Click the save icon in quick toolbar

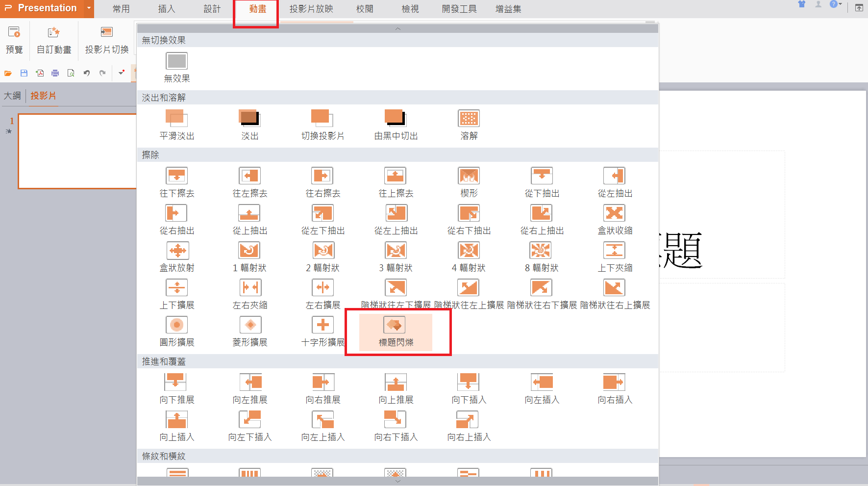click(24, 73)
